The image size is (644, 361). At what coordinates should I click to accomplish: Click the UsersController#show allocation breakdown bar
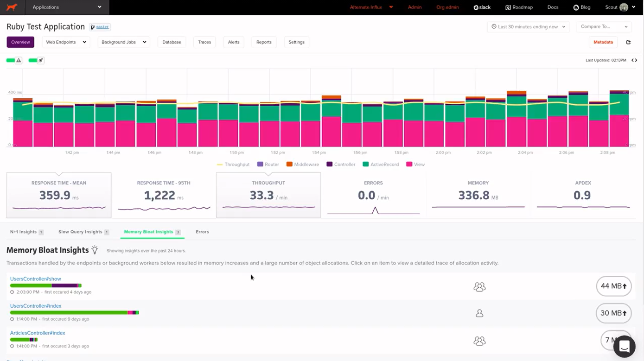click(46, 285)
